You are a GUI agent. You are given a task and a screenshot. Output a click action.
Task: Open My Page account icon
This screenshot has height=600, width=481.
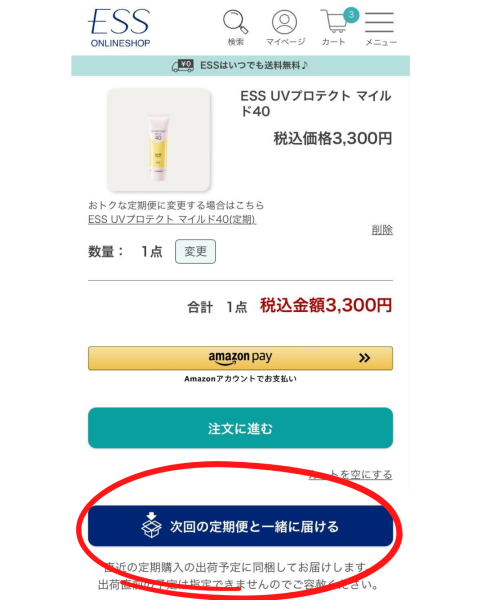[284, 21]
